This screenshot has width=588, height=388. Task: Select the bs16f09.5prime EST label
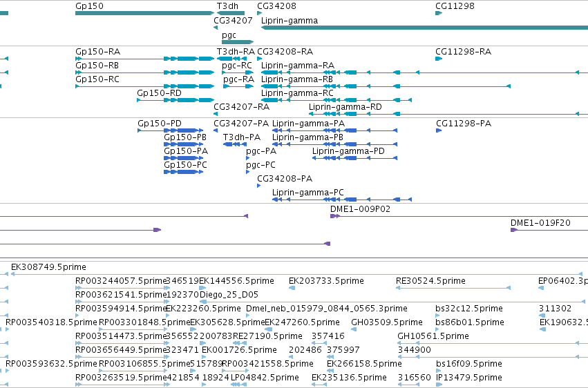(469, 364)
